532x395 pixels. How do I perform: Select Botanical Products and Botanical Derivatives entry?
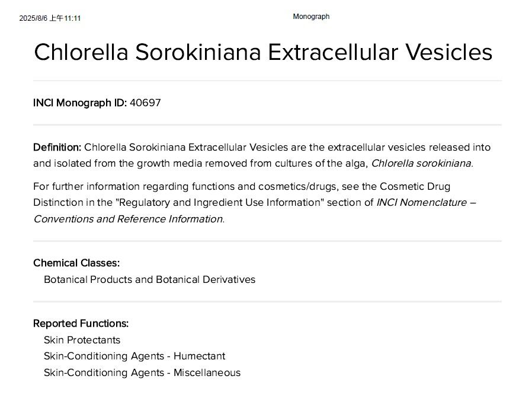click(x=149, y=279)
